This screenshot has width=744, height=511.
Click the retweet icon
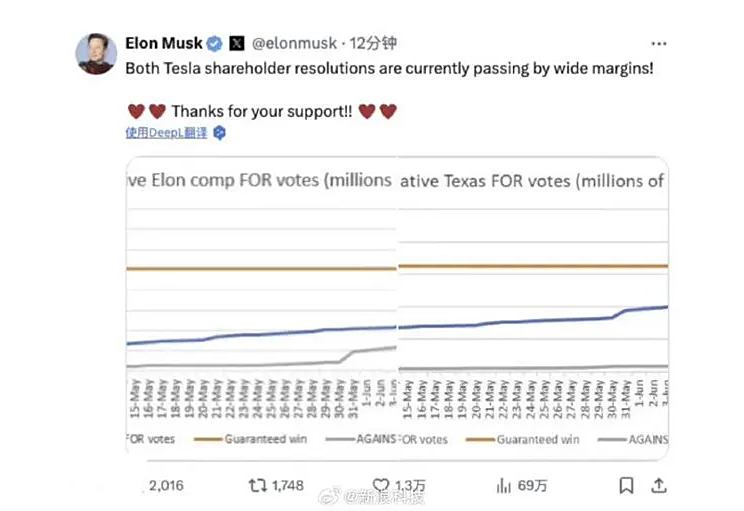point(257,485)
